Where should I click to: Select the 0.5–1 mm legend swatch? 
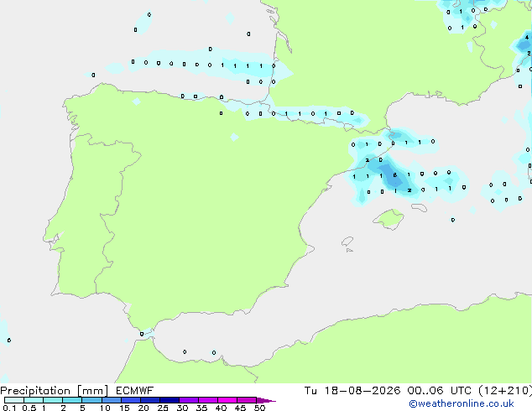click(34, 400)
